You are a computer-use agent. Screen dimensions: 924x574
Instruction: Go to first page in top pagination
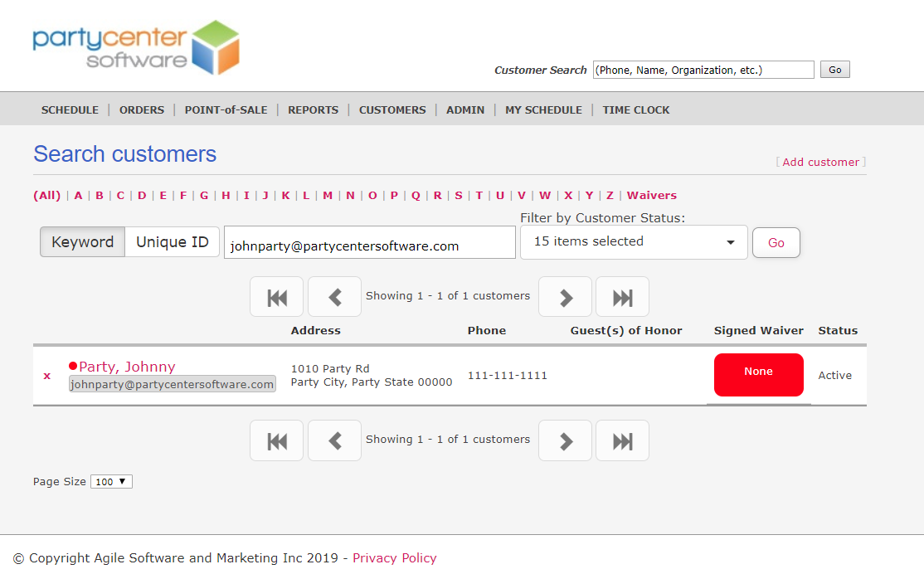(276, 297)
